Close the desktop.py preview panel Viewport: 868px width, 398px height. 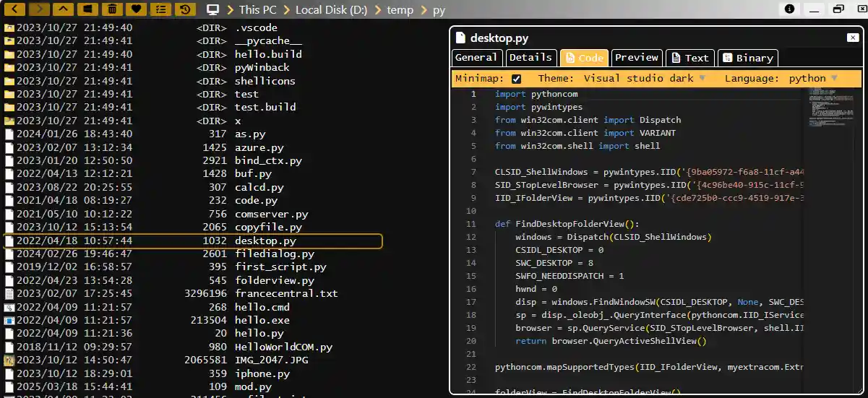click(852, 38)
